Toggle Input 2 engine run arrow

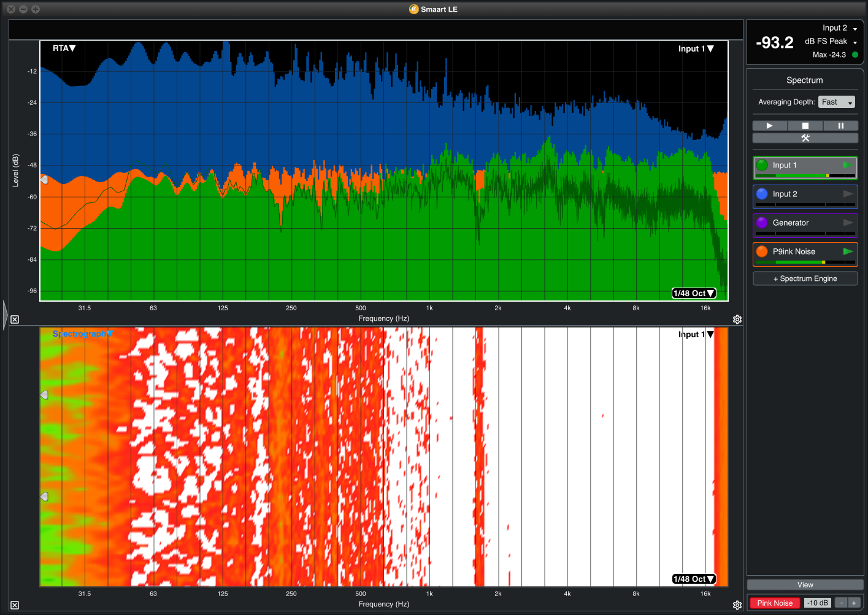[848, 194]
